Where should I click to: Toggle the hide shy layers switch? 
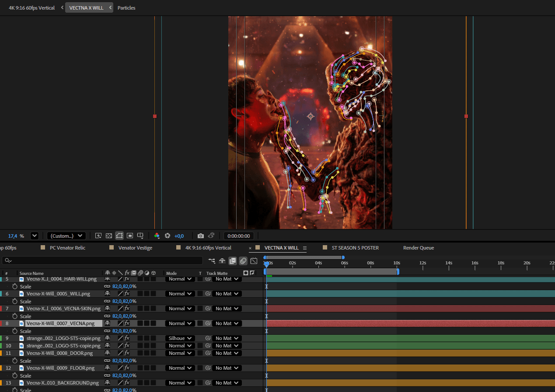[x=222, y=261]
